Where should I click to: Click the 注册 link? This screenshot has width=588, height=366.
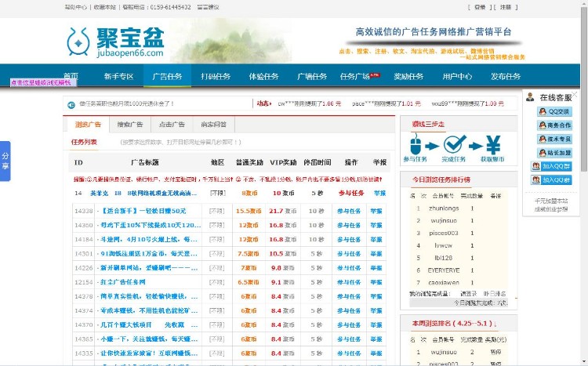click(506, 7)
